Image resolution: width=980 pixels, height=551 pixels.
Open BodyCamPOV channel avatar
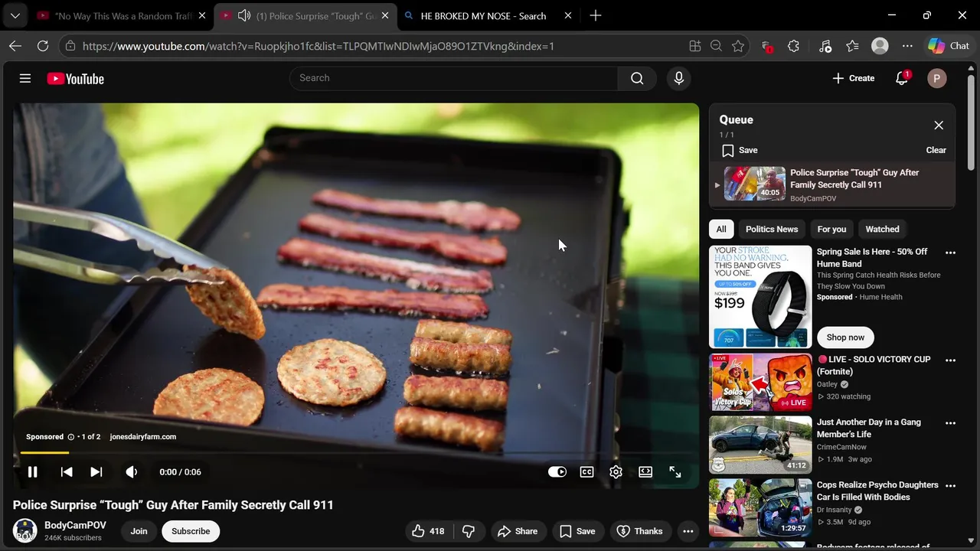coord(25,530)
